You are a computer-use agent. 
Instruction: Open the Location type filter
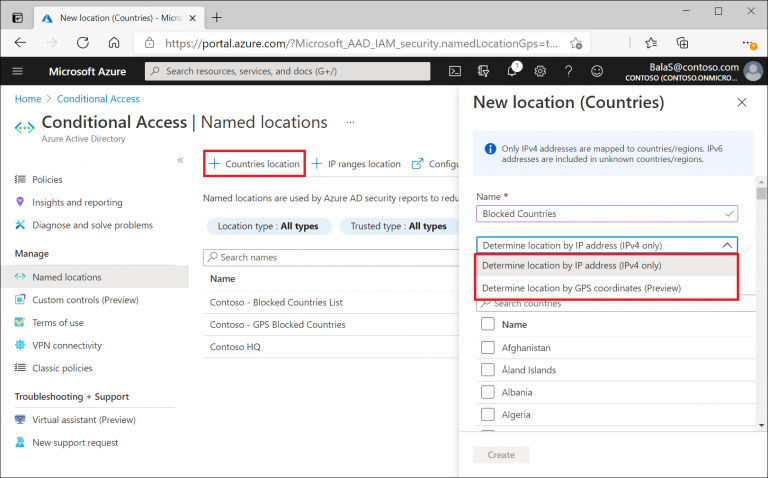[268, 226]
